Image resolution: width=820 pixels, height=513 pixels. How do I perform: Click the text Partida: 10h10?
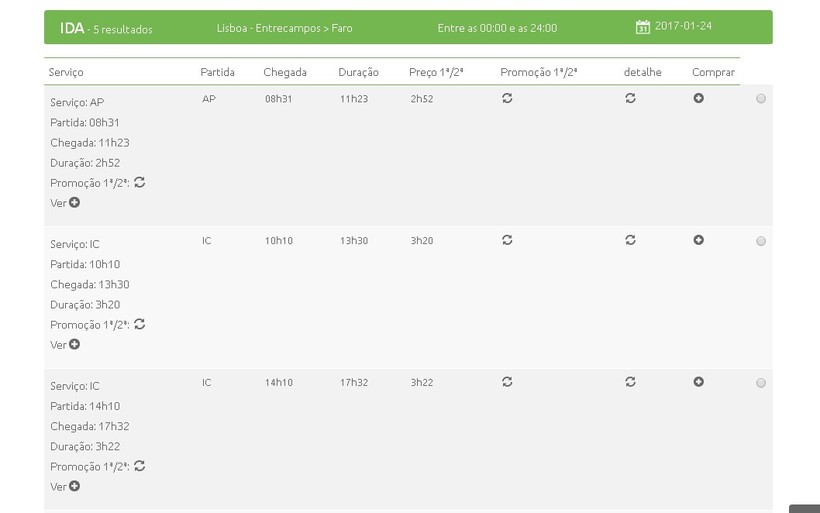coord(85,264)
